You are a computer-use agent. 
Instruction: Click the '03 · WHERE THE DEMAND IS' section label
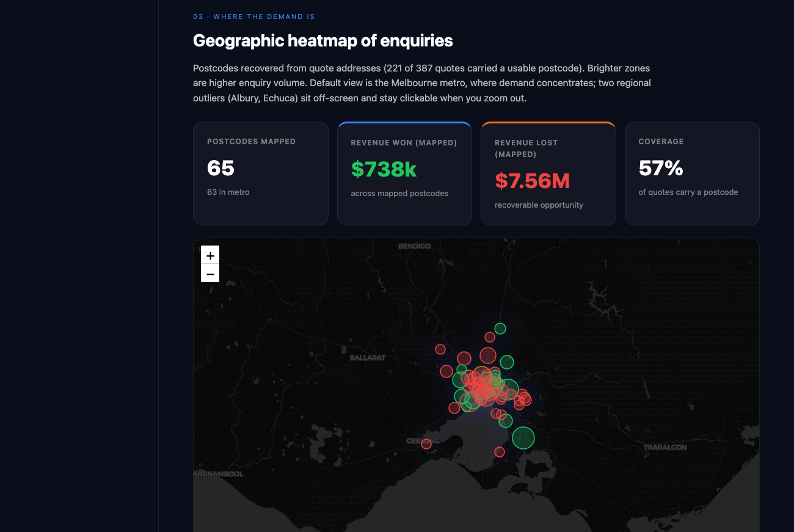tap(254, 16)
